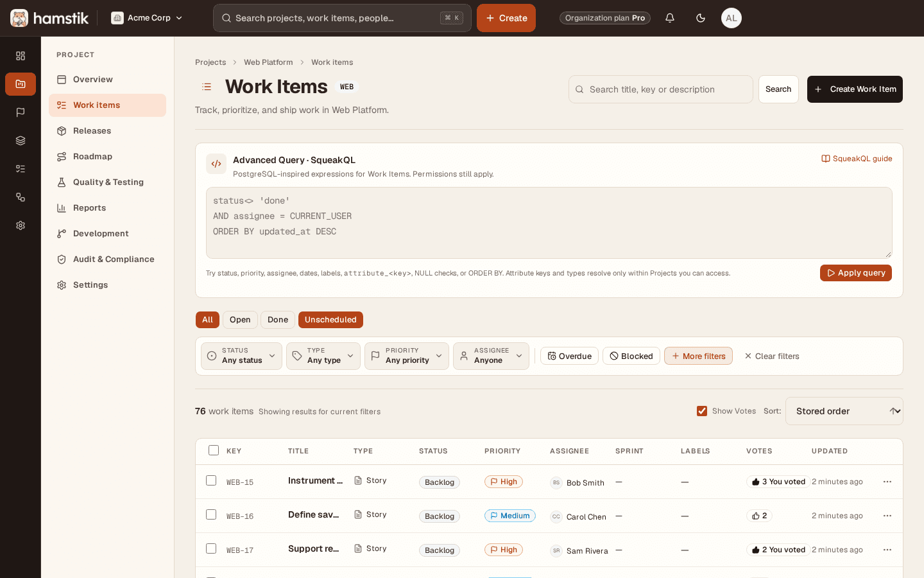Screen dimensions: 924x578
Task: Expand the Type filter dropdown
Action: 323,356
